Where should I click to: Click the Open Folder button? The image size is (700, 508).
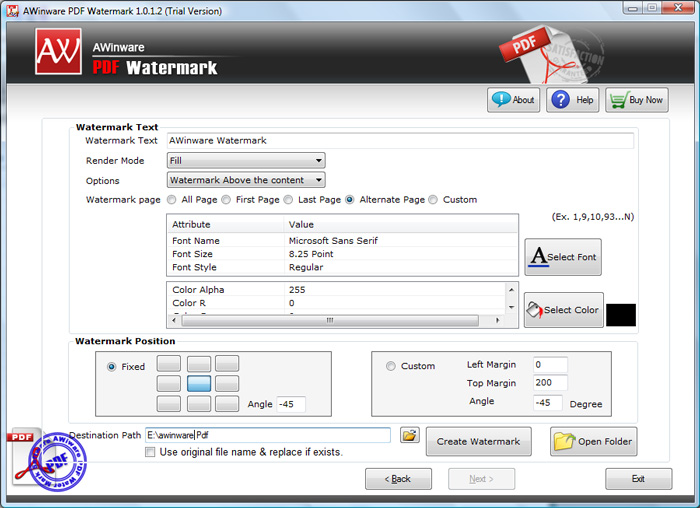pyautogui.click(x=594, y=441)
